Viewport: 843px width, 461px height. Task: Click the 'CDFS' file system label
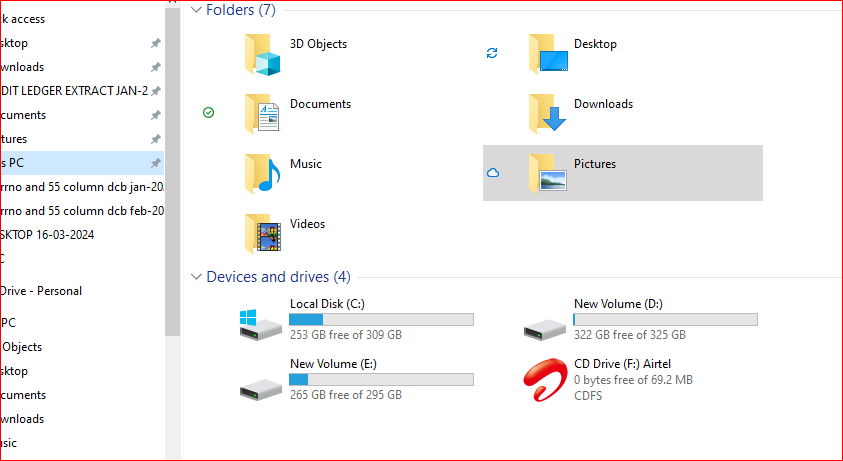point(588,396)
